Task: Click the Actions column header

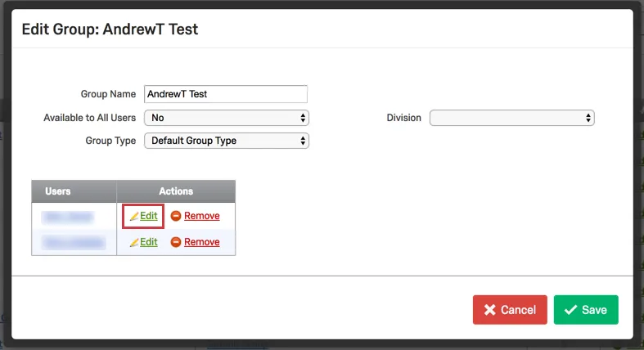Action: (x=176, y=191)
